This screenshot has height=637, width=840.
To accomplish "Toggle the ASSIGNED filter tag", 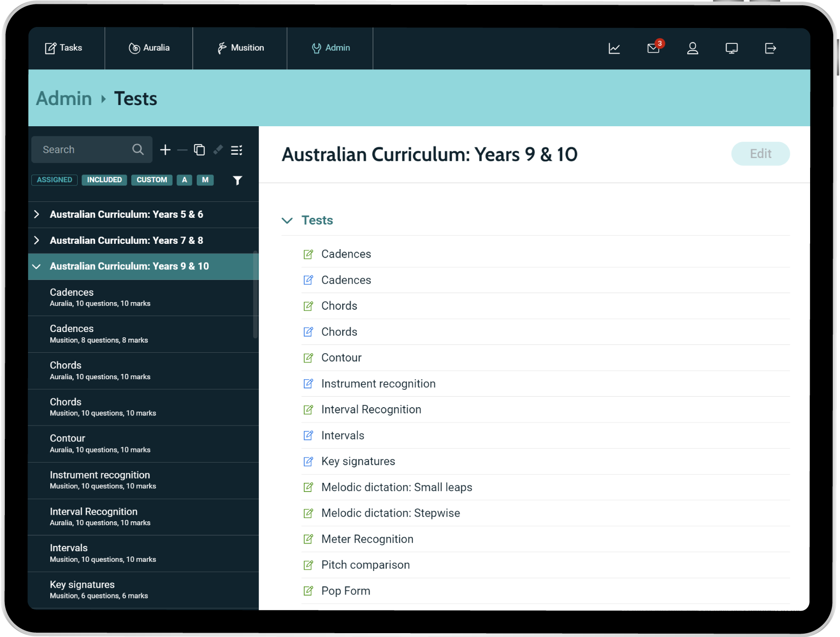I will 54,180.
